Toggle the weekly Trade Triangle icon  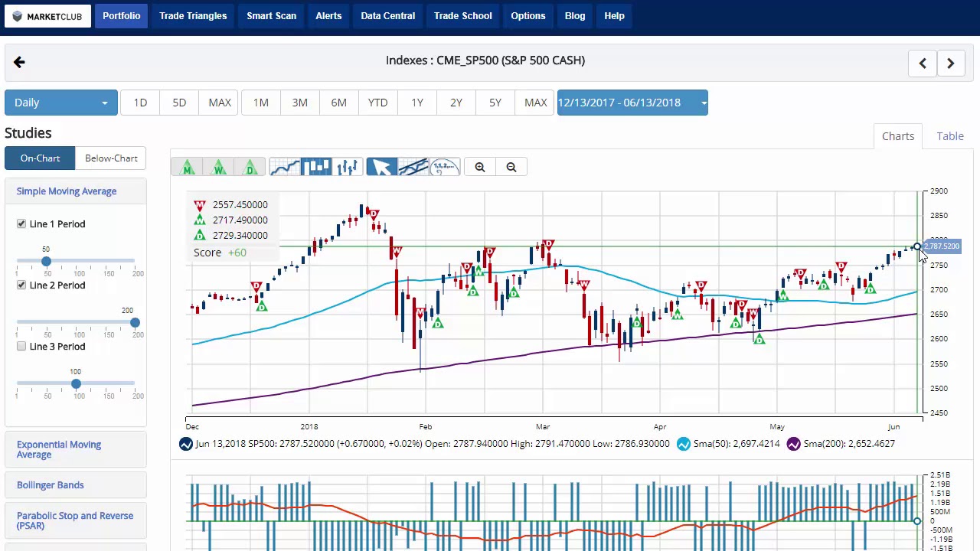219,167
